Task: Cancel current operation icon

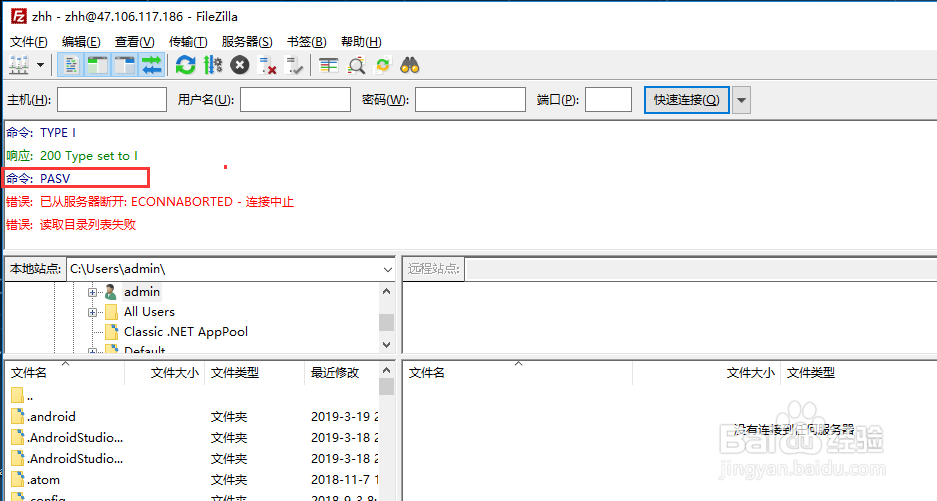Action: tap(240, 65)
